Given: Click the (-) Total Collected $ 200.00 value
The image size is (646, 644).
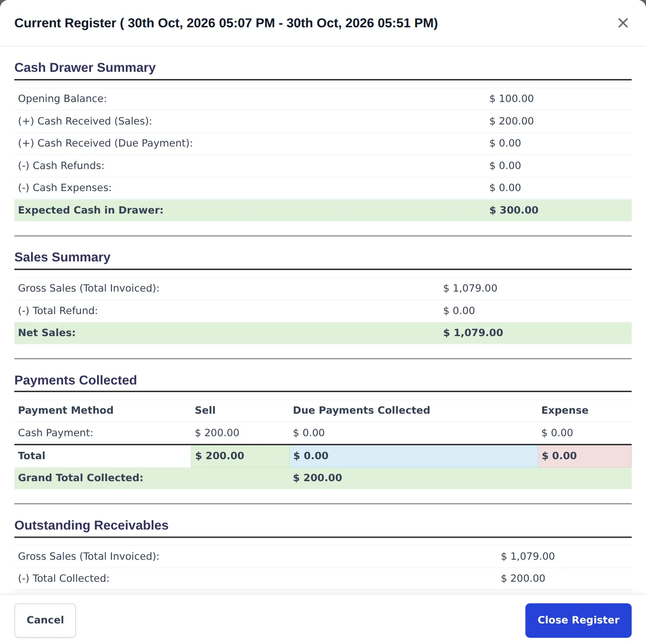Looking at the screenshot, I should [523, 578].
